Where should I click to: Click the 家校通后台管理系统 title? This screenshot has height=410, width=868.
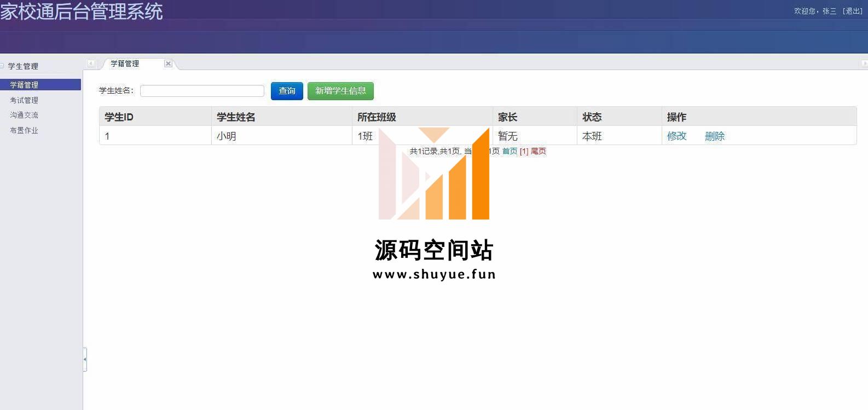(82, 11)
